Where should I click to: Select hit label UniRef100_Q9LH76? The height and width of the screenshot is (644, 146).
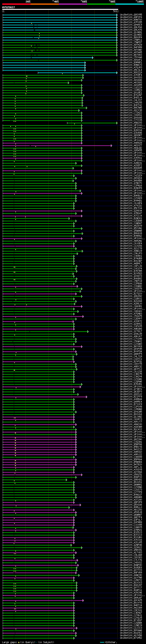[x=131, y=30]
